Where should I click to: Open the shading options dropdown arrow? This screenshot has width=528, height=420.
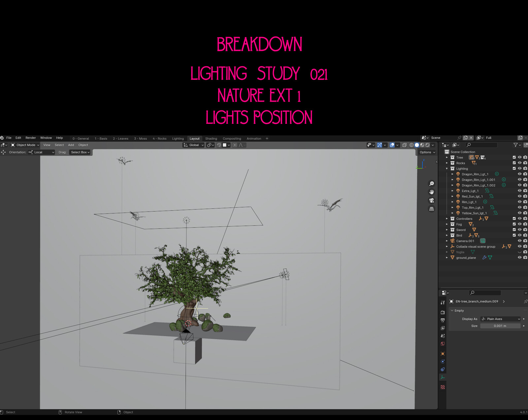pos(433,145)
